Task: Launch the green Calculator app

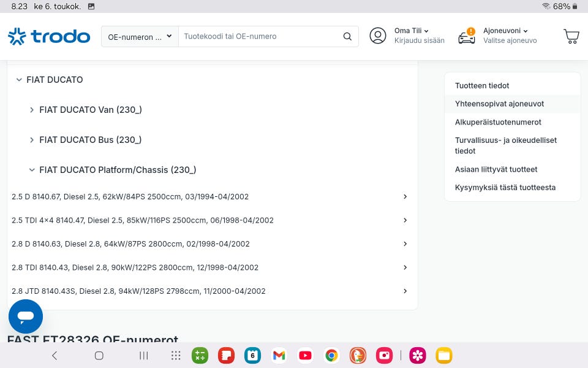Action: [x=200, y=355]
